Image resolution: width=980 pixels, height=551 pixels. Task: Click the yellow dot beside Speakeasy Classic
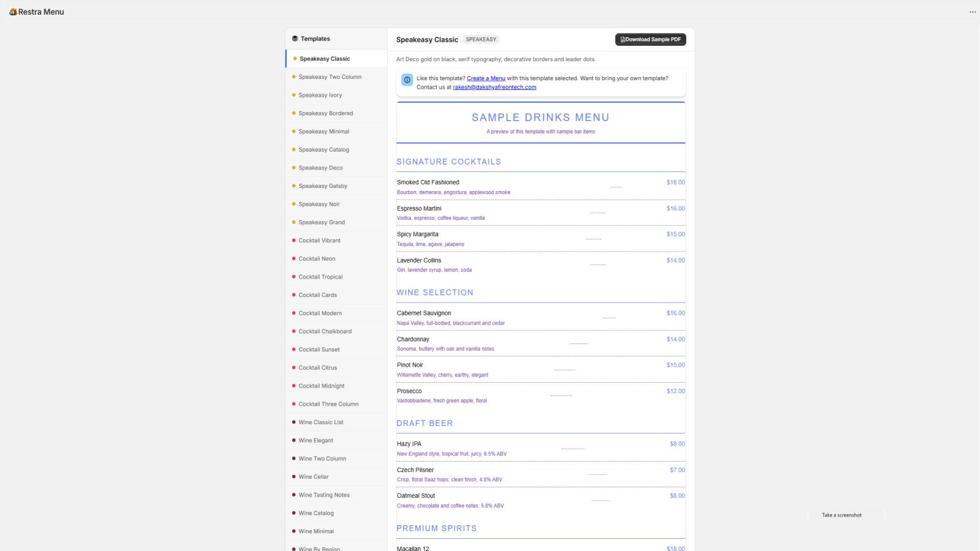294,58
